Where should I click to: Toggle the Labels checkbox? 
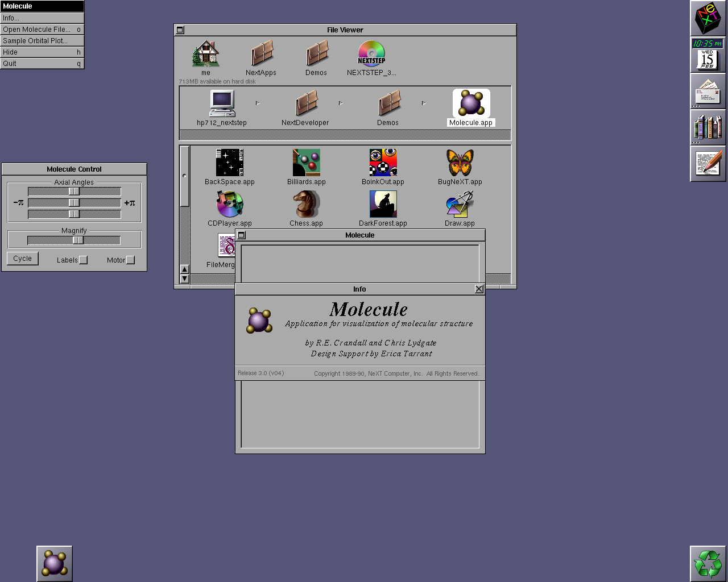pyautogui.click(x=83, y=260)
